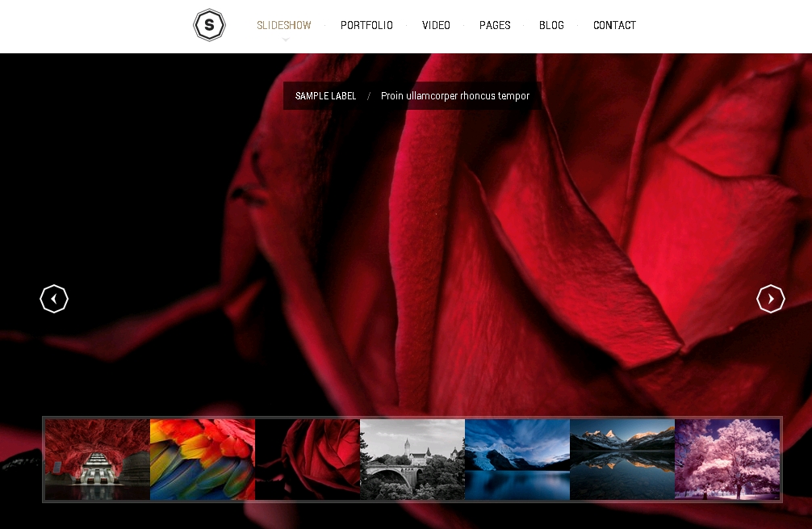Click the 'Proin ullamcorper rhoncus tempor' caption

pyautogui.click(x=455, y=96)
